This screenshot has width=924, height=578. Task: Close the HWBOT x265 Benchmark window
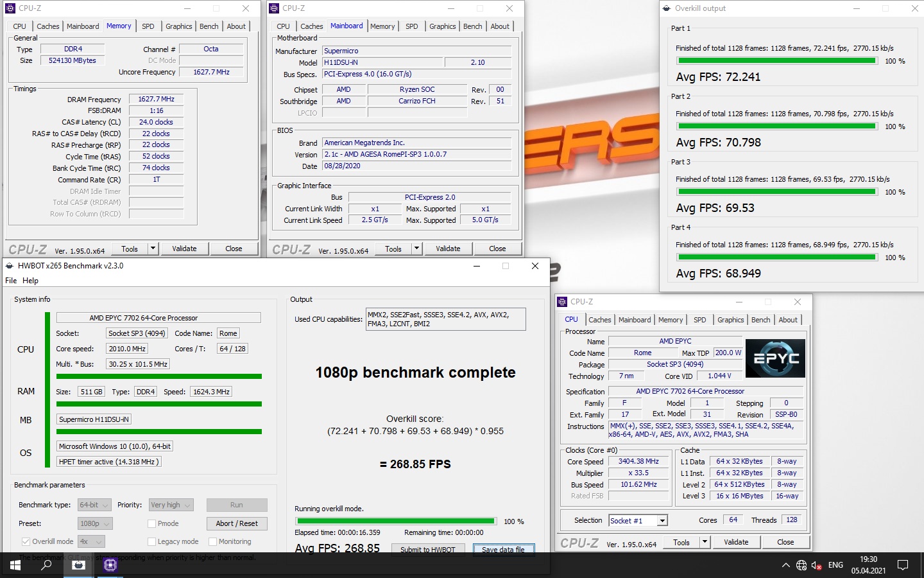535,266
